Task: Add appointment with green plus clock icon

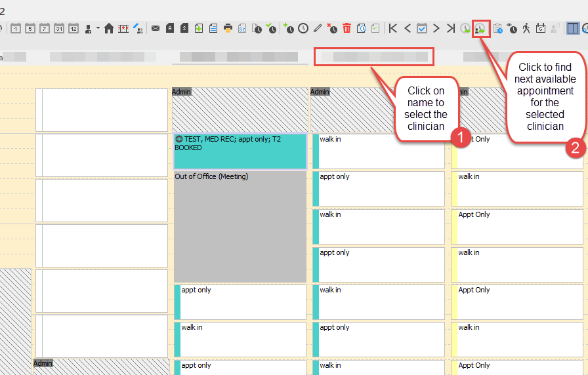Action: click(x=289, y=28)
